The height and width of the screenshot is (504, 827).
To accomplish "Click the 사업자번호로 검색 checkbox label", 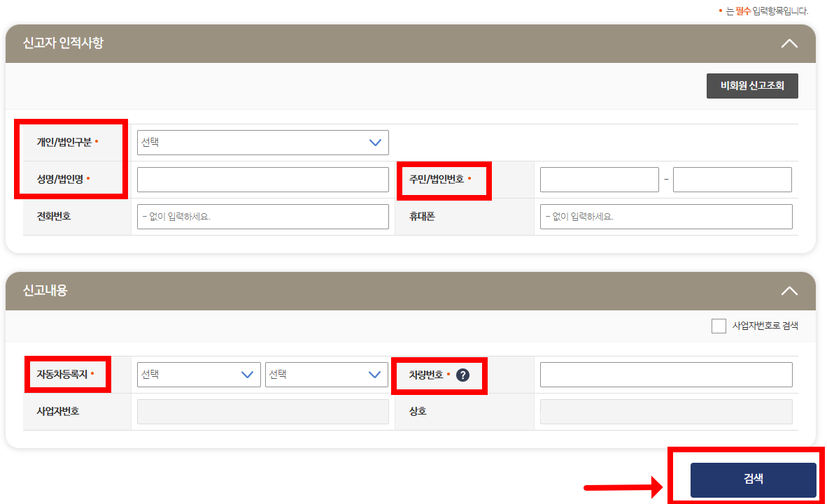I will point(765,326).
